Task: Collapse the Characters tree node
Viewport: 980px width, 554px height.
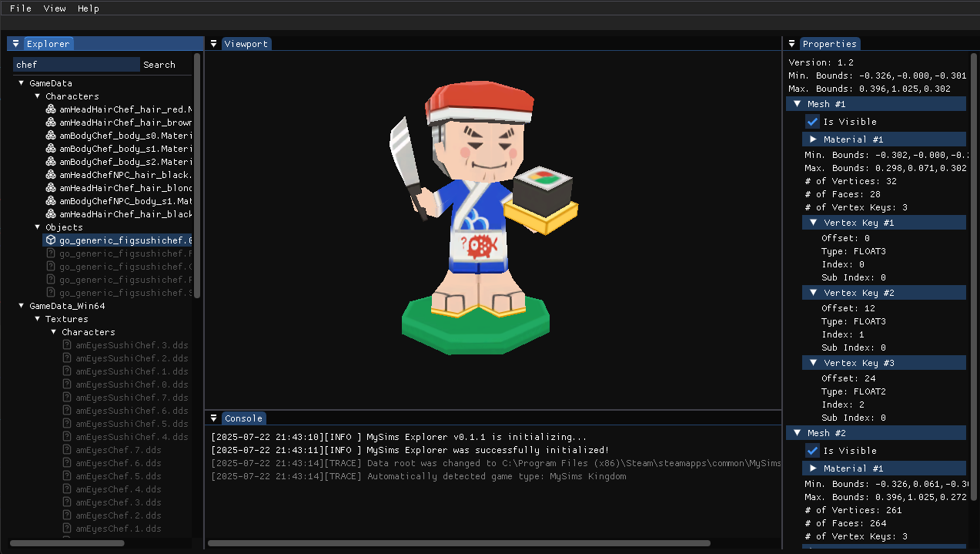Action: coord(36,96)
